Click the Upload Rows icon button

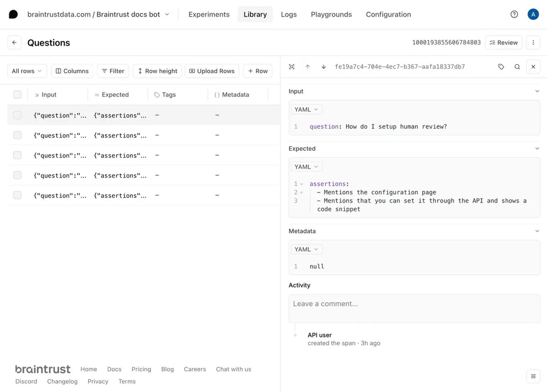click(192, 70)
